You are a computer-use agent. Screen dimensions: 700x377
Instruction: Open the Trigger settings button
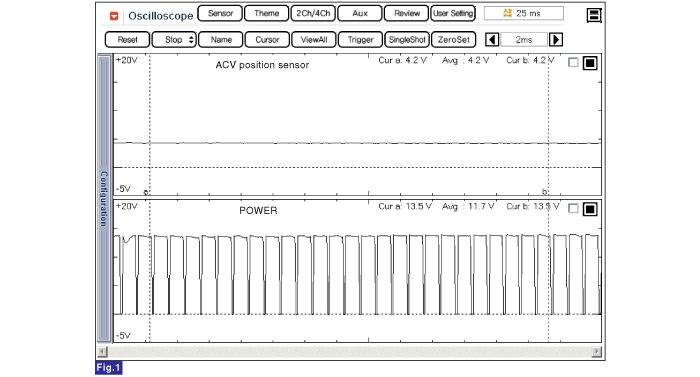click(360, 40)
